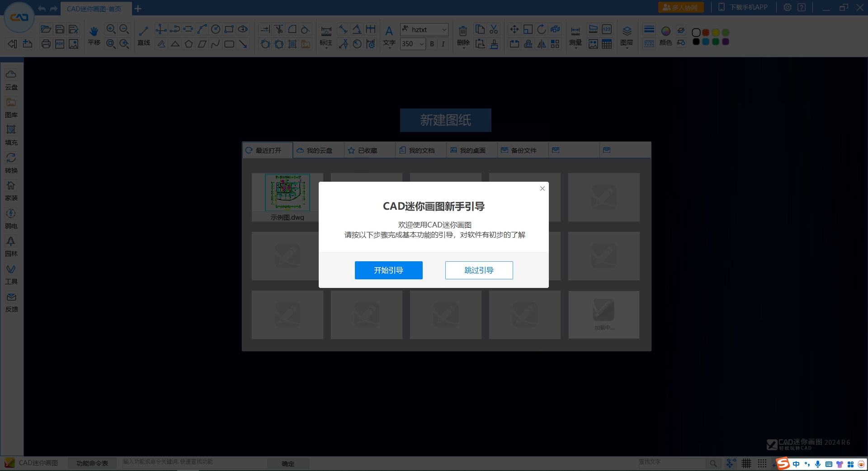Switch to the 最近打开 tab
This screenshot has height=471, width=868.
point(268,150)
